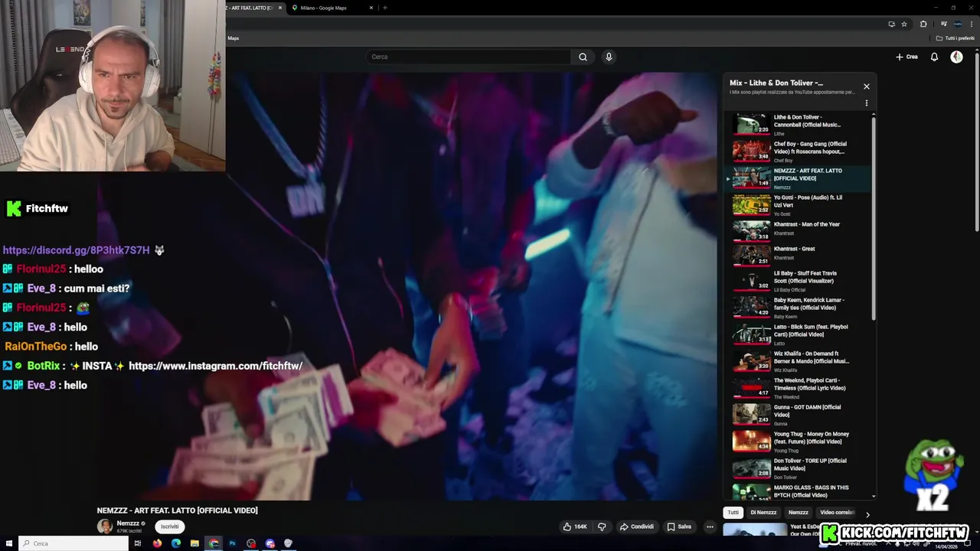
Task: Open Tutti i preferiti bookmarks folder
Action: coord(955,38)
